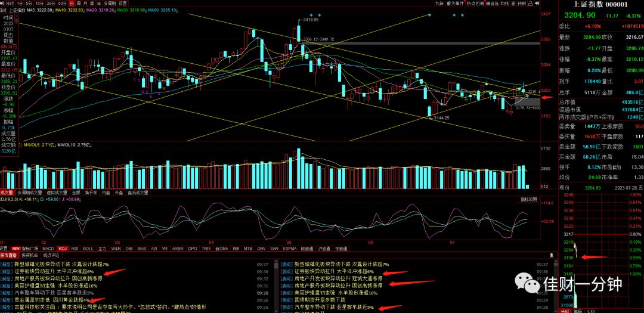Click the lock icon in top toolbar
The image size is (644, 313).
[x=530, y=4]
